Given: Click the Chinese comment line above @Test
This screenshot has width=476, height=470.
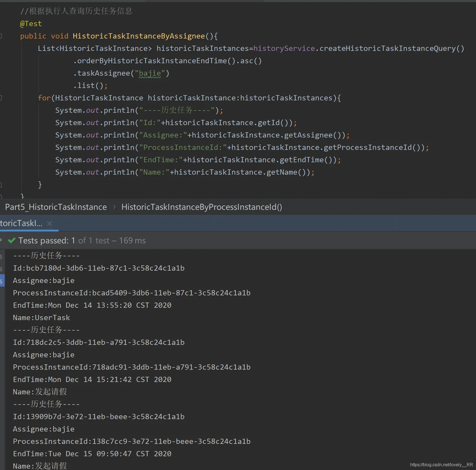Looking at the screenshot, I should [76, 11].
